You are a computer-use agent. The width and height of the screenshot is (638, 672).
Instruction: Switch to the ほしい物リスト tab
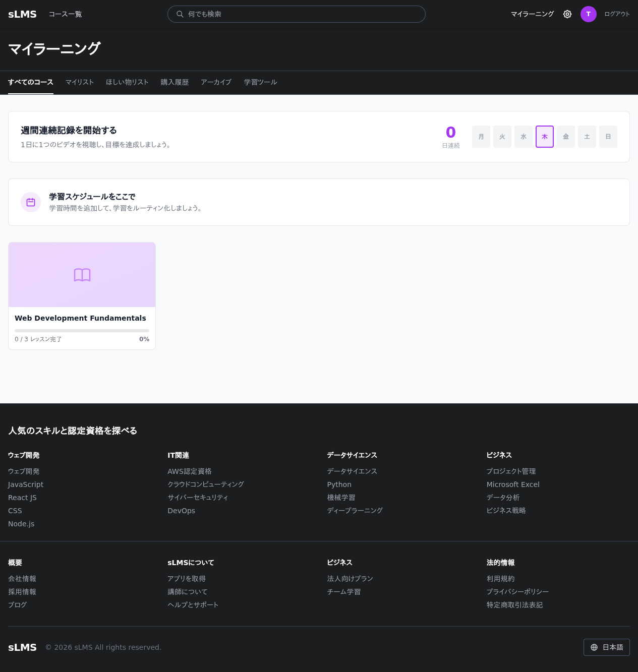pyautogui.click(x=127, y=82)
